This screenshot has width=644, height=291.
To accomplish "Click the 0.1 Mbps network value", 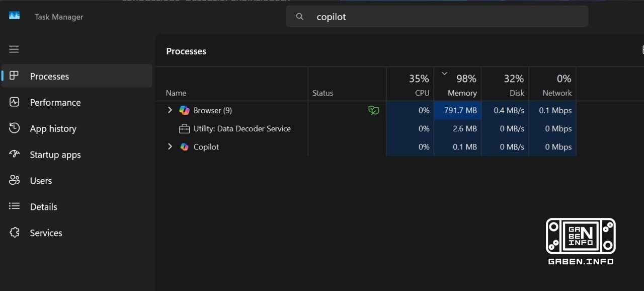I will click(x=555, y=110).
